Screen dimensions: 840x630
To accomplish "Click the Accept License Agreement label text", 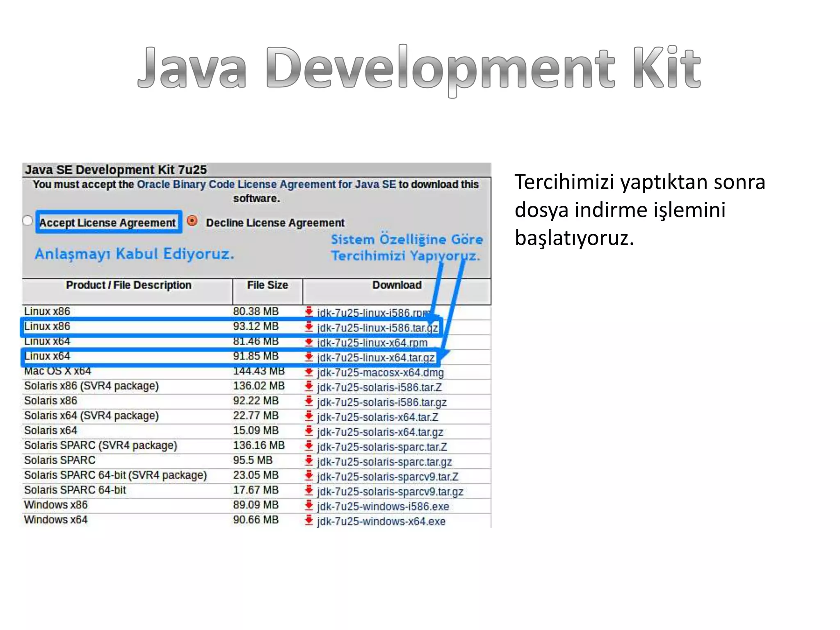I will tap(107, 223).
